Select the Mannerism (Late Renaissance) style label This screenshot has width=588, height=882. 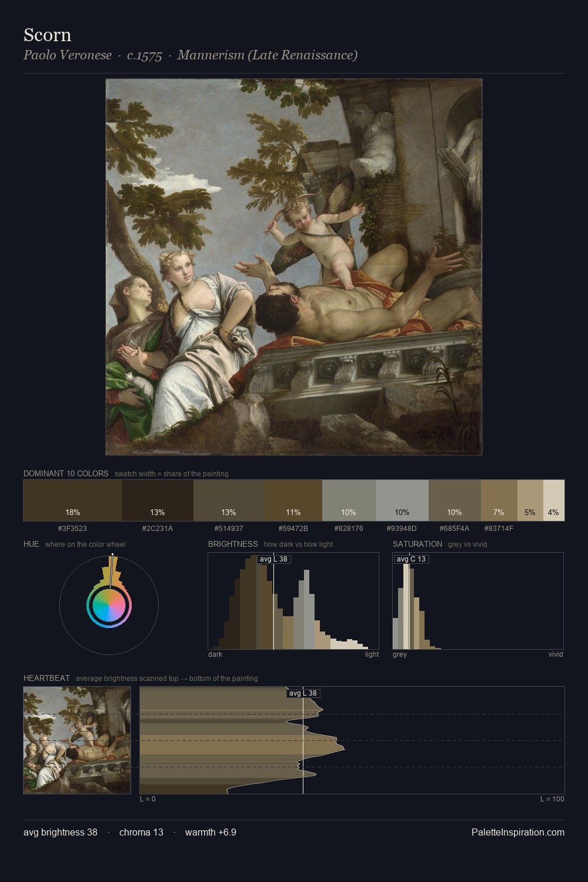268,55
